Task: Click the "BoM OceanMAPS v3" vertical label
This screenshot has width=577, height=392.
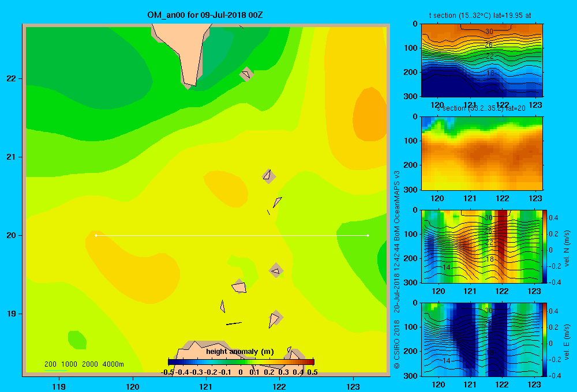Action: pos(397,206)
